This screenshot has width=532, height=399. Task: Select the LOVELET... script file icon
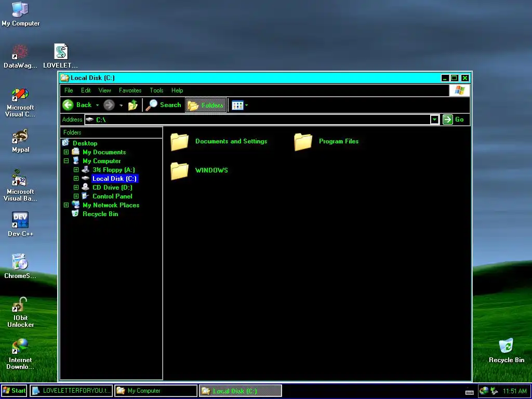coord(61,52)
